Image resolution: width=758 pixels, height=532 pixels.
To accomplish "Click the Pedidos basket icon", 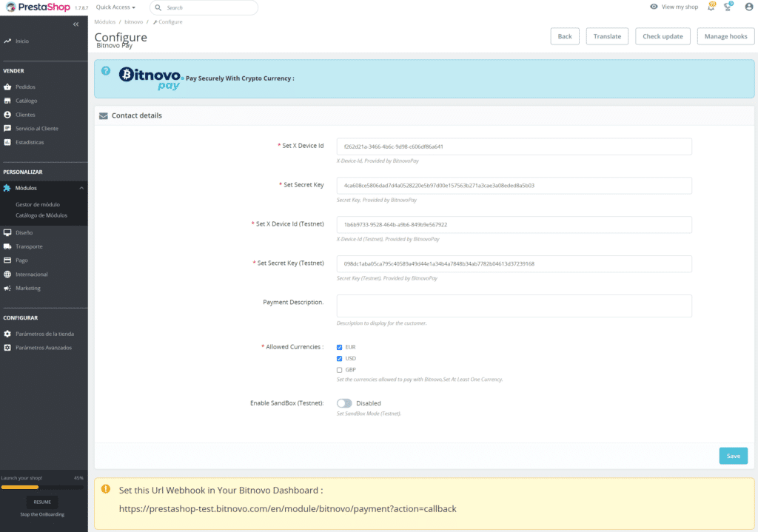I will click(x=7, y=87).
